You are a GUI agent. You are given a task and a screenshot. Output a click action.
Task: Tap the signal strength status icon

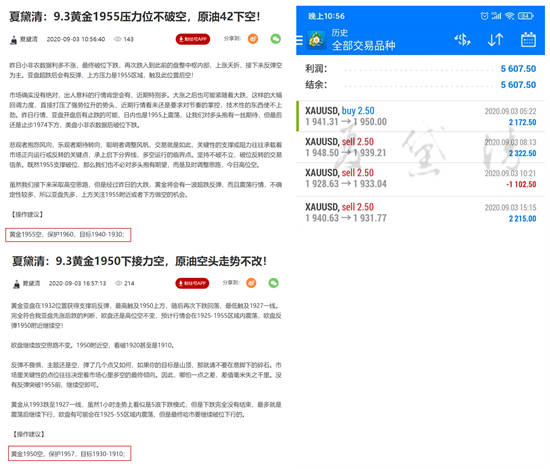496,16
